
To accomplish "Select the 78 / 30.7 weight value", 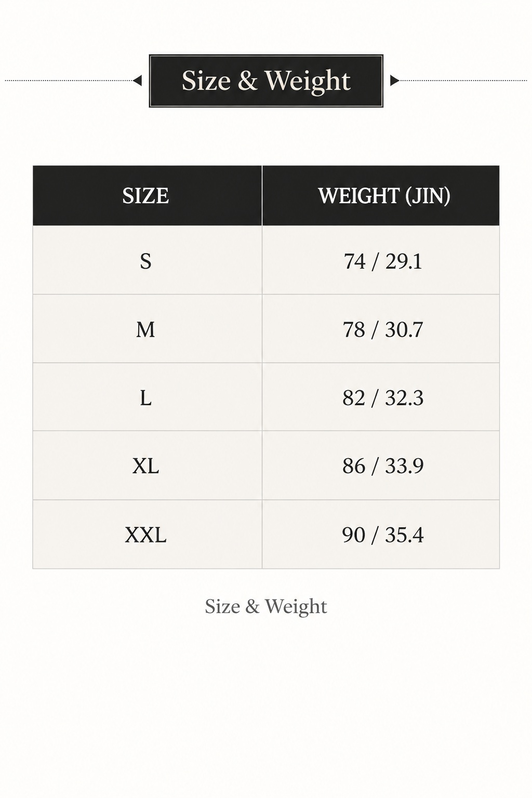I will 383,329.
